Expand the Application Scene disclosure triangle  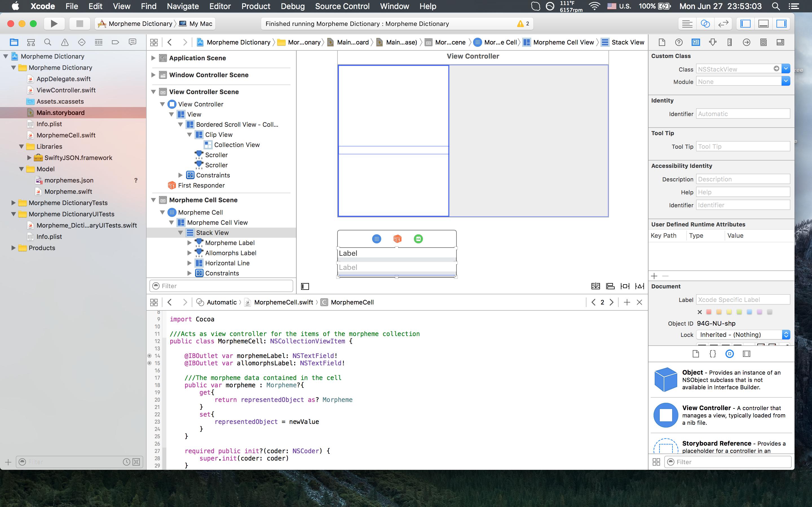coord(153,58)
